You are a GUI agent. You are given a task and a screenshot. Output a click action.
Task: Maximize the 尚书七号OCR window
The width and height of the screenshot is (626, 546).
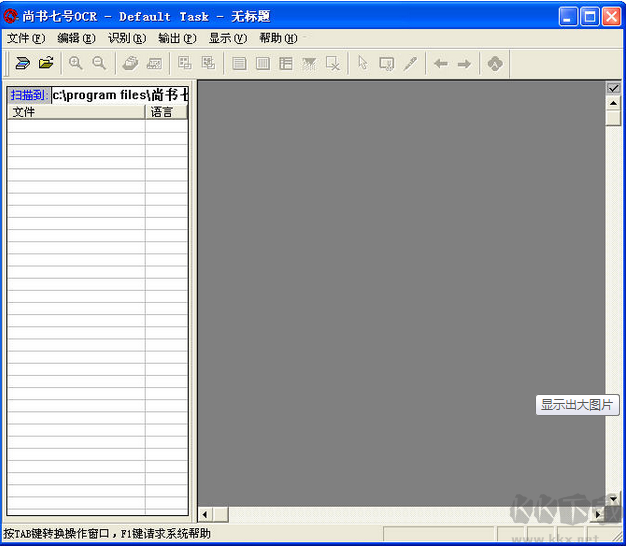tap(590, 16)
